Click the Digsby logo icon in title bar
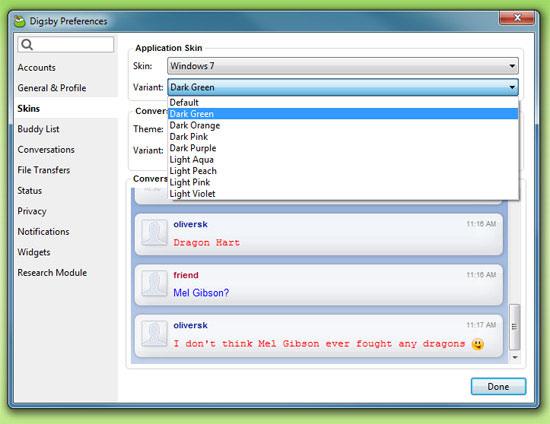 [x=20, y=21]
